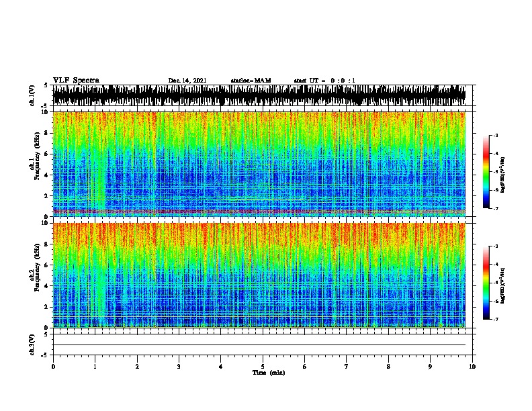The width and height of the screenshot is (532, 411).
Task: Click the log(PSD) label beside ch.2 colorbar
Action: [x=503, y=285]
